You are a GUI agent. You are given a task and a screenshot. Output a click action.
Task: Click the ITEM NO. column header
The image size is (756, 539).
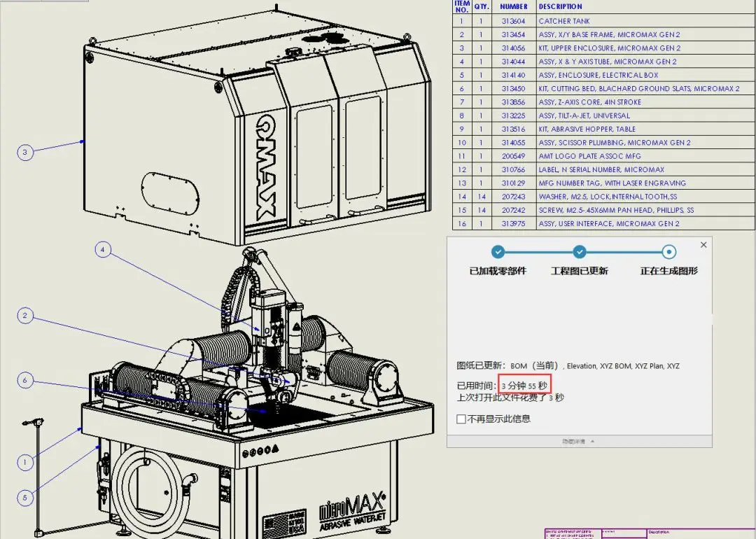tap(462, 7)
